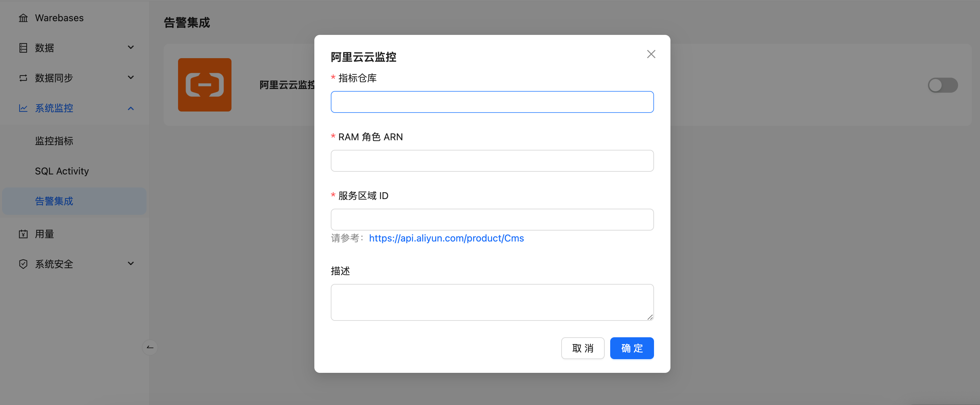This screenshot has width=980, height=405.
Task: Focus the 指标仓库 input field
Action: click(x=492, y=102)
